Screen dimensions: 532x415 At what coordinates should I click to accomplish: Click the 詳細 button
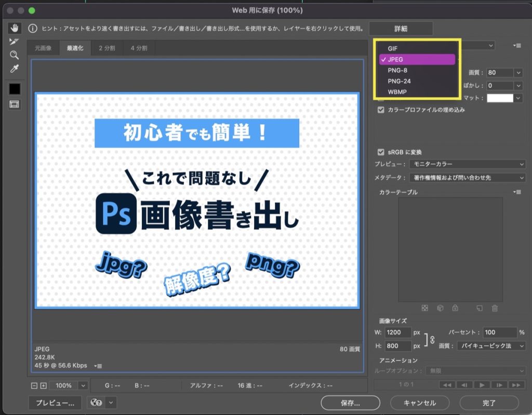(x=401, y=29)
